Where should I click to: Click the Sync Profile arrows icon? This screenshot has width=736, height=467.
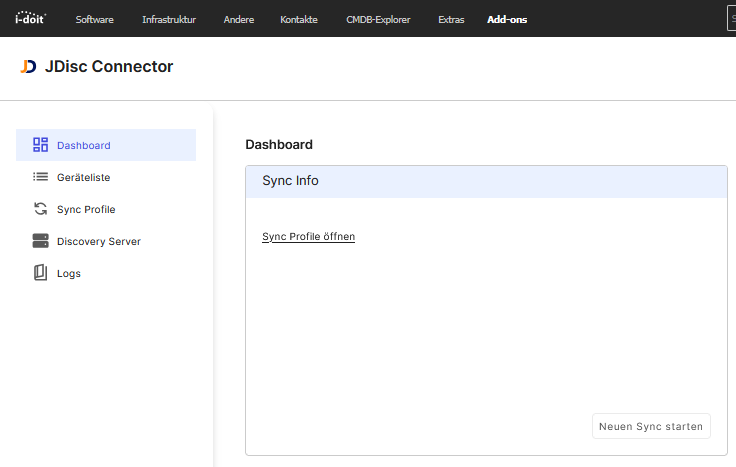click(41, 209)
